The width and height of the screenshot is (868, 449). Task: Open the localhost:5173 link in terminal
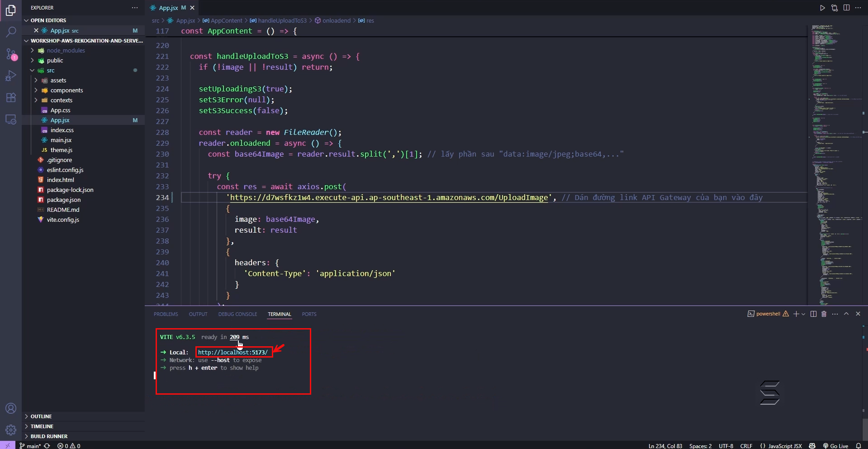coord(233,352)
